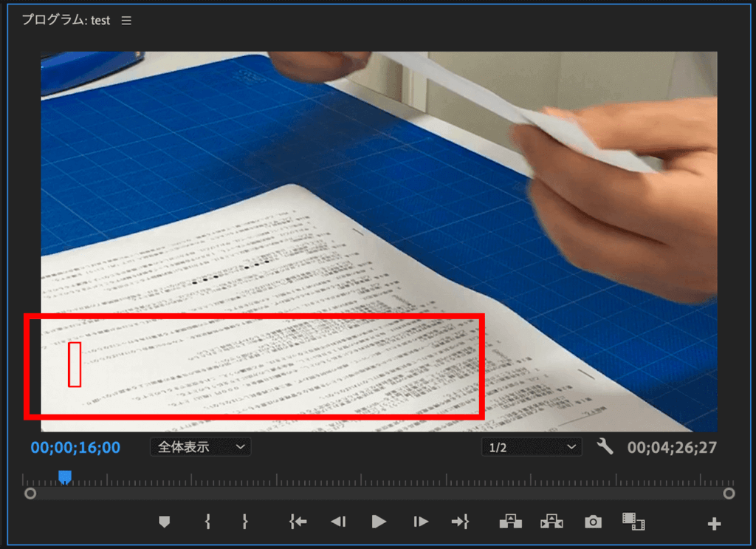Image resolution: width=756 pixels, height=549 pixels.
Task: Open the button editor plus icon
Action: point(714,524)
